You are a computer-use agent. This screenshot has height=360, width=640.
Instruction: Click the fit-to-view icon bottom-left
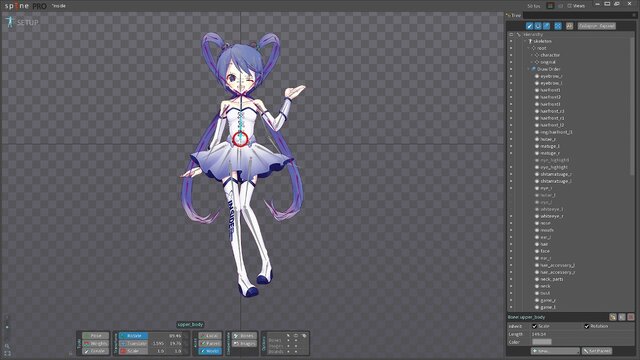tap(7, 354)
